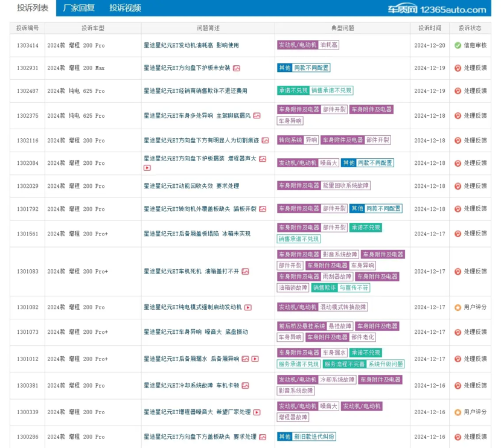
Task: Click the 雨刮器故障 tag
Action: [x=337, y=277]
